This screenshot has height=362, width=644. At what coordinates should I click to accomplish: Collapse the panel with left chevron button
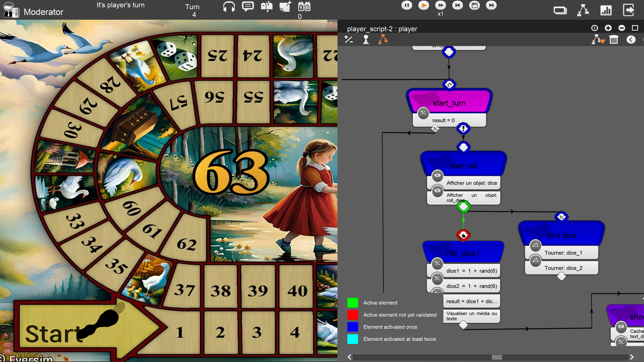[631, 39]
